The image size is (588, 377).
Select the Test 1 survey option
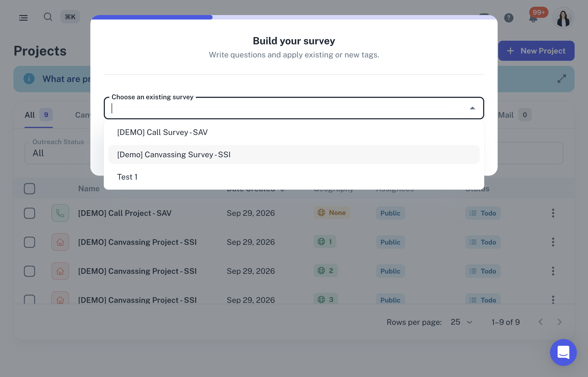(x=294, y=177)
